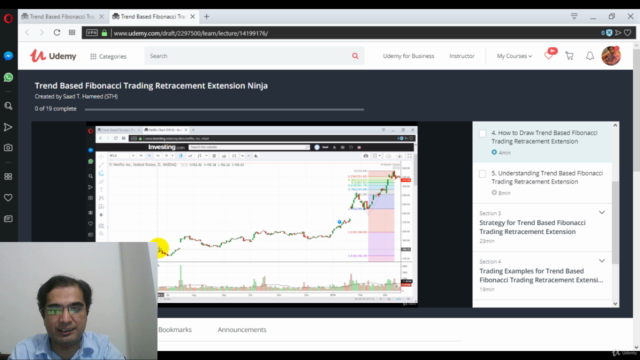This screenshot has height=360, width=640.
Task: Open personal news send icon in sidebar
Action: (x=8, y=127)
